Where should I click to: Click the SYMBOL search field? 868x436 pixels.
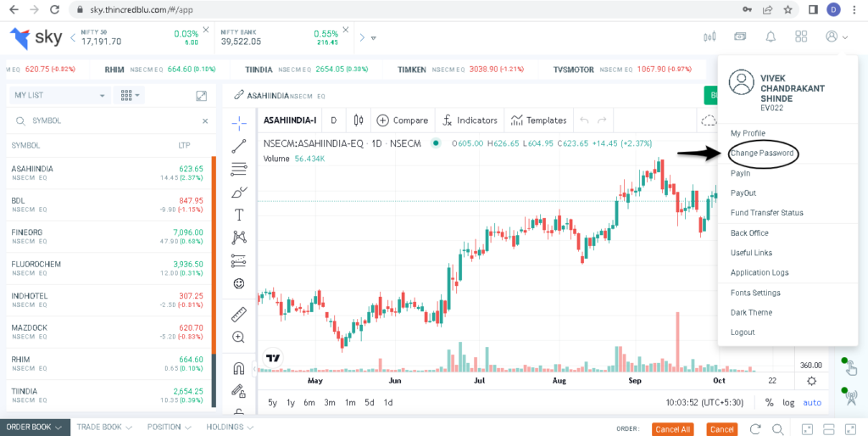(111, 120)
